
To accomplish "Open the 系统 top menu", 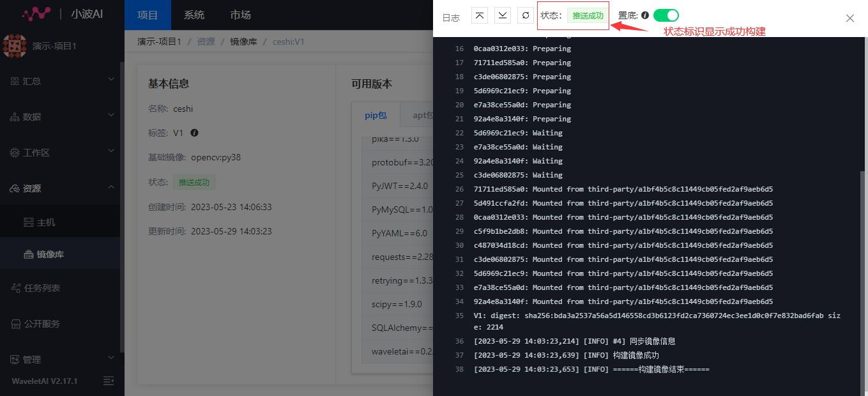I will click(x=194, y=15).
